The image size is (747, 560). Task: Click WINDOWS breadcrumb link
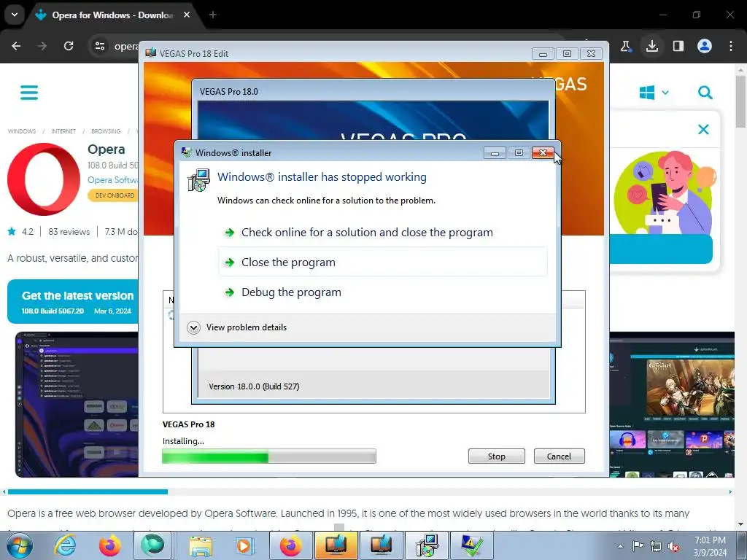(22, 131)
